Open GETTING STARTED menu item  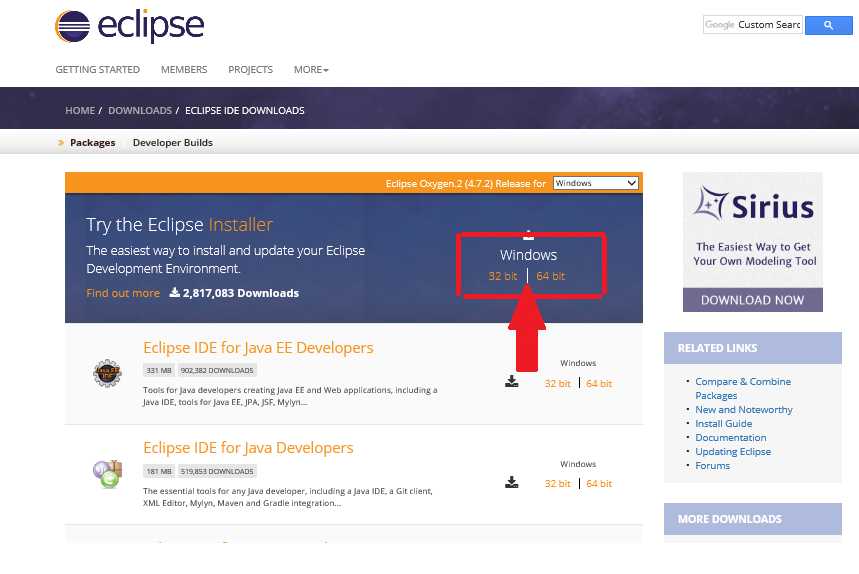pyautogui.click(x=98, y=70)
